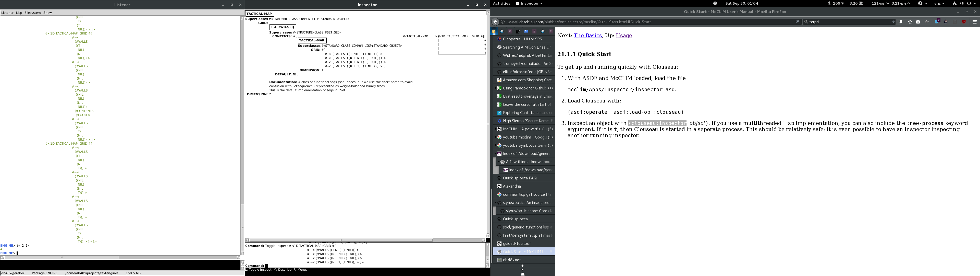Switch to High Sierra's 'Secure Kernel tab
The image size is (980, 276).
tap(524, 121)
